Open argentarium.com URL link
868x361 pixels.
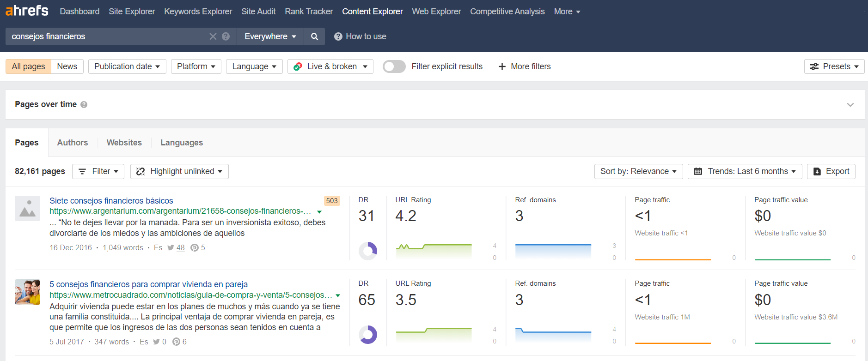click(180, 211)
